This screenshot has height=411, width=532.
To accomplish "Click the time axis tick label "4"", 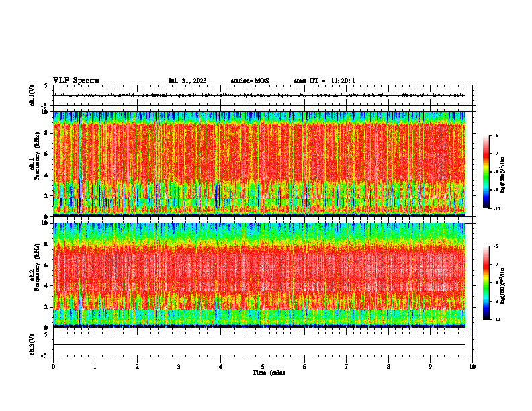I will (221, 367).
